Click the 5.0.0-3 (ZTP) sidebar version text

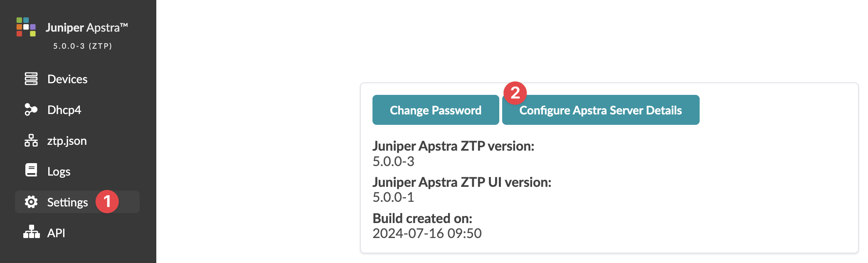pyautogui.click(x=83, y=46)
